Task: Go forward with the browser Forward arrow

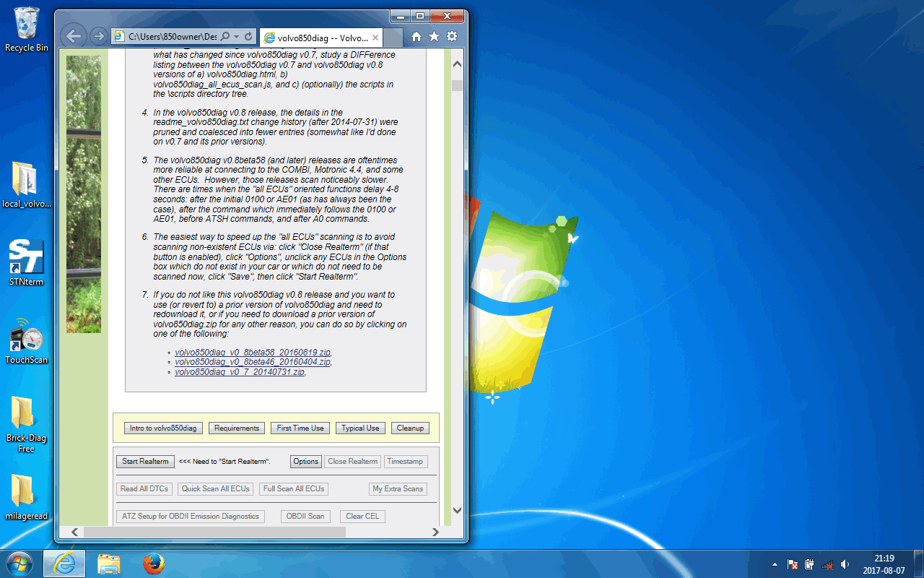Action: click(98, 36)
